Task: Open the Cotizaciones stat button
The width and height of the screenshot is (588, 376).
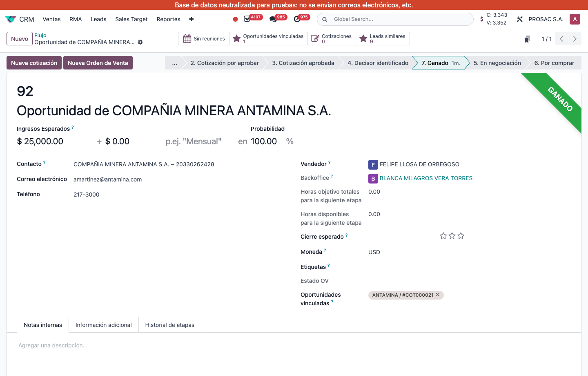Action: [x=332, y=39]
